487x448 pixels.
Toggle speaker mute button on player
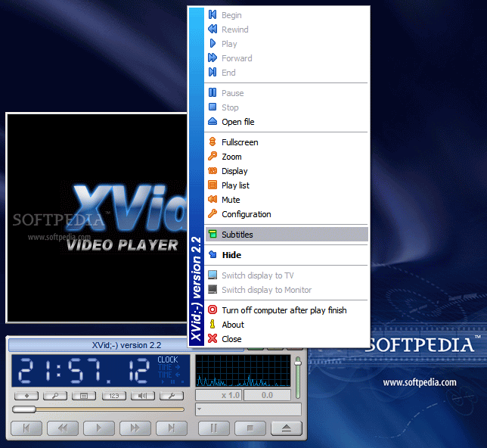point(143,396)
